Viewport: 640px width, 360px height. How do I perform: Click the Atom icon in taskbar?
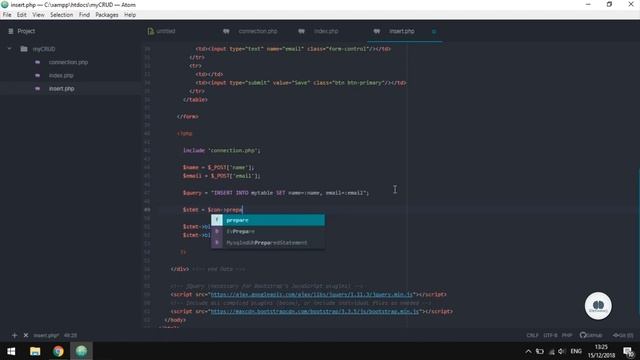[x=81, y=351]
